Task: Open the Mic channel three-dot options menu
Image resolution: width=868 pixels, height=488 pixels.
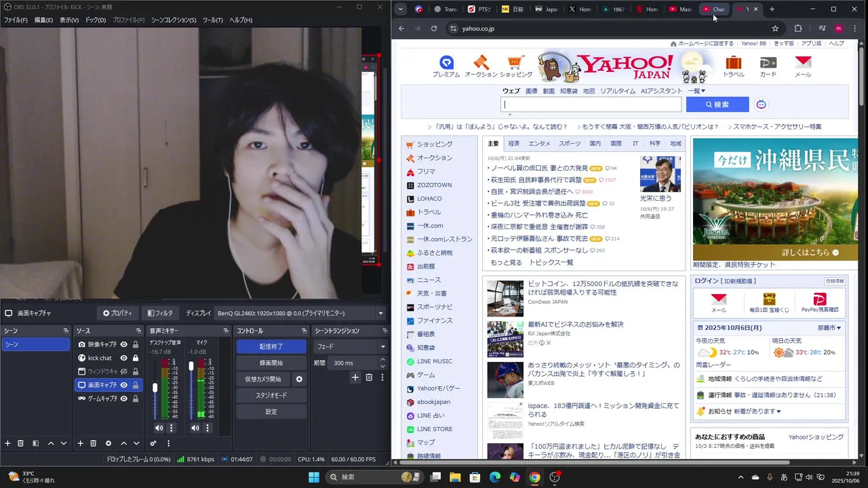Action: (x=208, y=428)
